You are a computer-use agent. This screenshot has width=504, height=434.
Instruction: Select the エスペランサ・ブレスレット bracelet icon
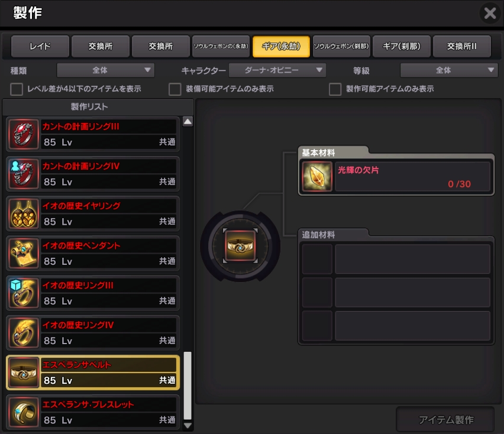(24, 412)
